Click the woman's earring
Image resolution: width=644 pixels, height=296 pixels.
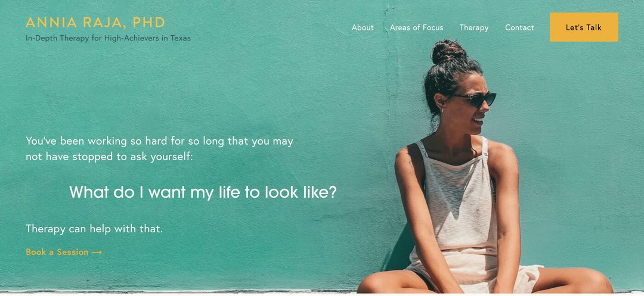(441, 110)
